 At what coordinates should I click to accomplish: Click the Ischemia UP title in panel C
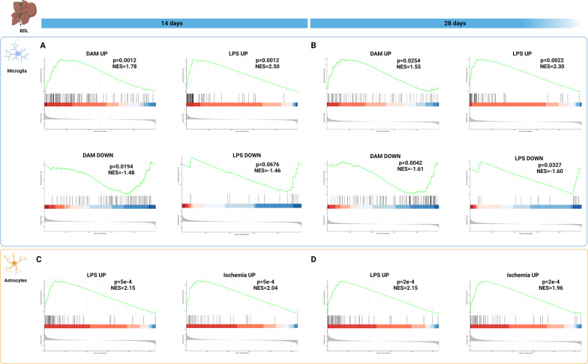tap(239, 275)
